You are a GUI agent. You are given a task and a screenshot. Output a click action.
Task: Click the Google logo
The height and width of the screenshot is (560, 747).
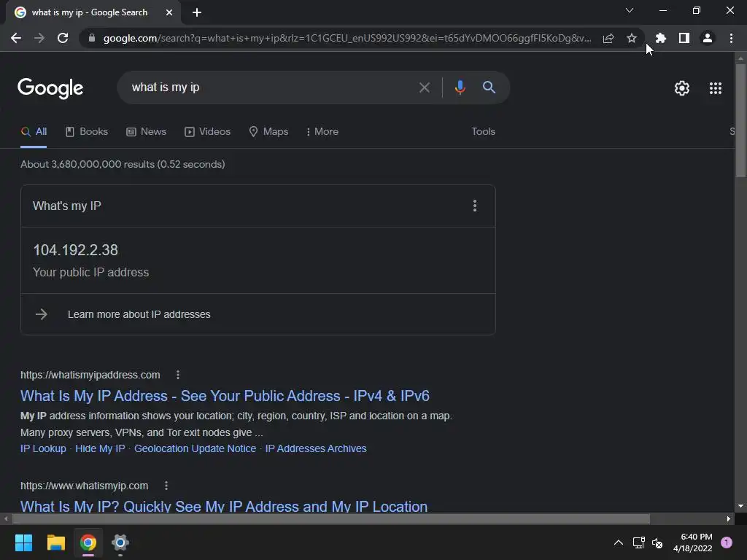pyautogui.click(x=50, y=88)
